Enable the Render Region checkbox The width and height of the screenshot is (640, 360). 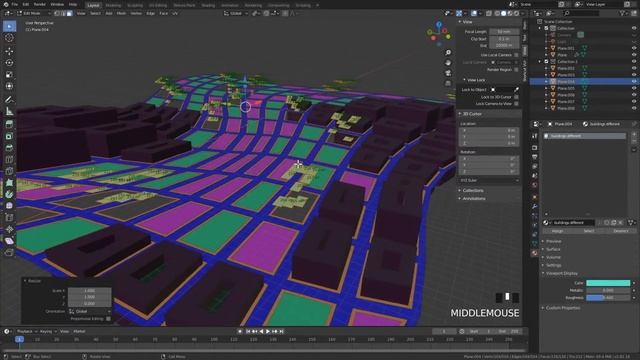coord(516,70)
